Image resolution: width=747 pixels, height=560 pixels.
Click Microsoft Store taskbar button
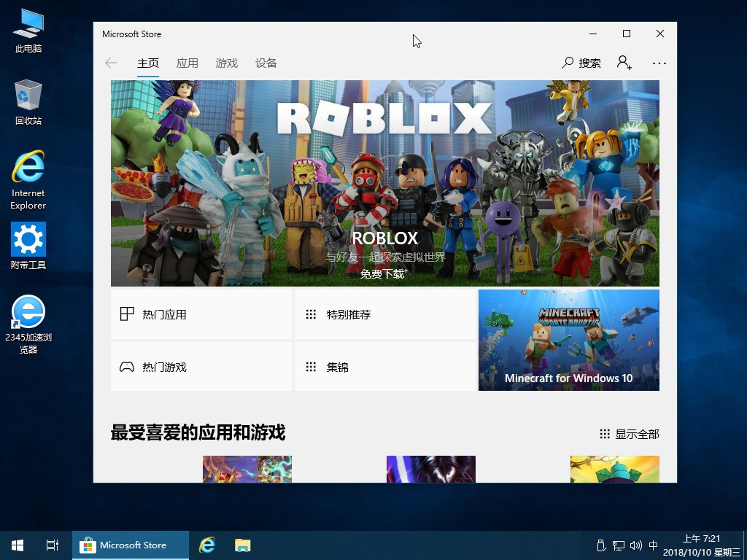131,545
